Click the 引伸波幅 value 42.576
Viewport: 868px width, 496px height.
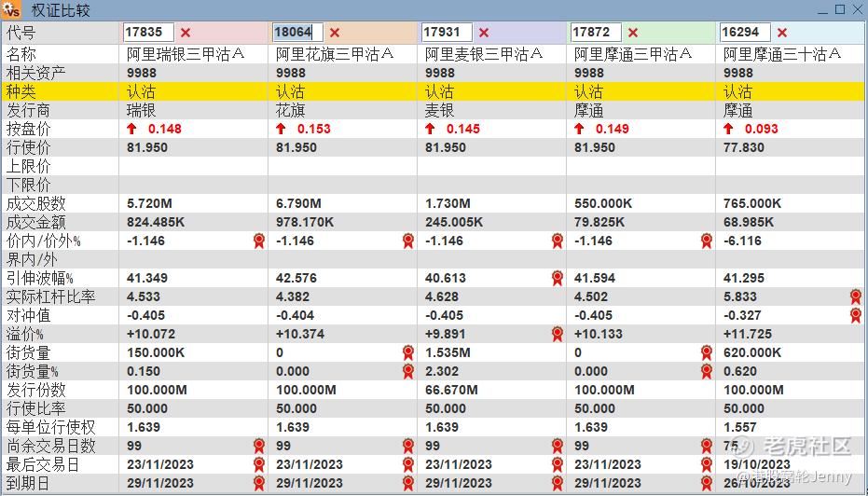click(x=296, y=278)
